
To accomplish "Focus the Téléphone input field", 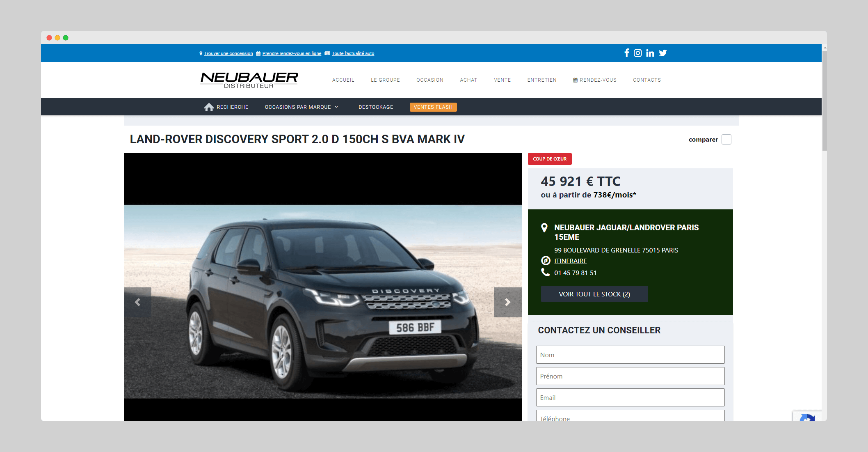I will coord(630,416).
